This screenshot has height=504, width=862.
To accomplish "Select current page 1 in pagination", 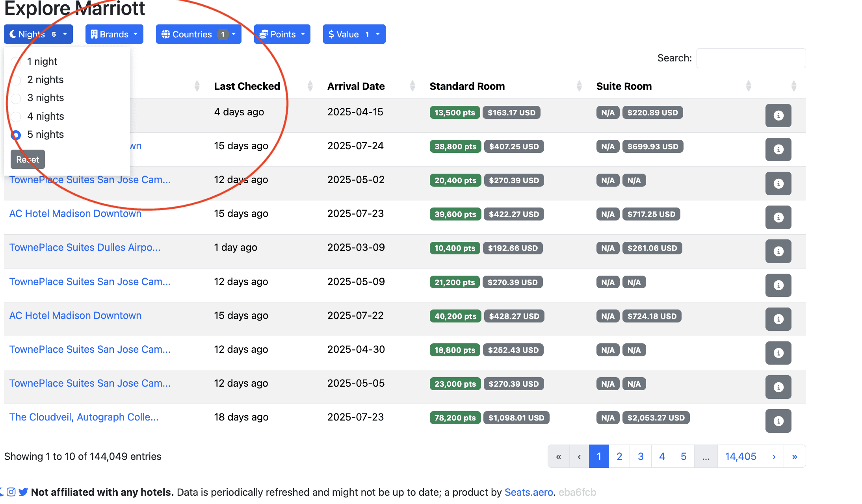I will [599, 456].
